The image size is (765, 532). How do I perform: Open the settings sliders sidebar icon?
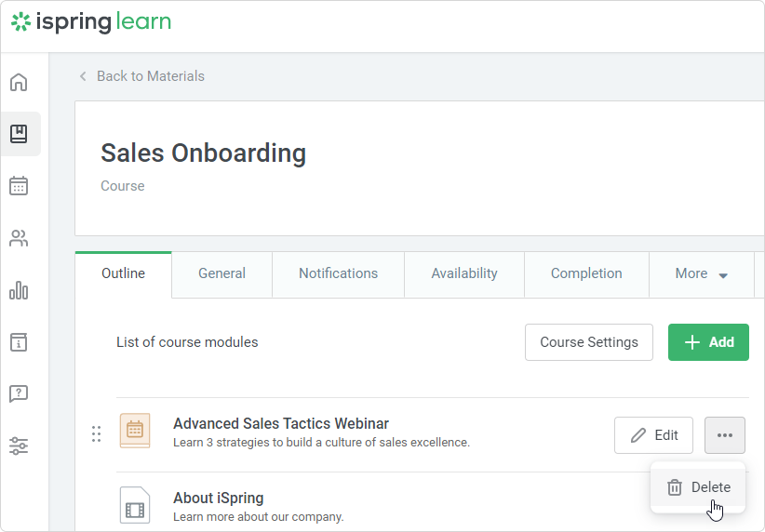pyautogui.click(x=19, y=446)
